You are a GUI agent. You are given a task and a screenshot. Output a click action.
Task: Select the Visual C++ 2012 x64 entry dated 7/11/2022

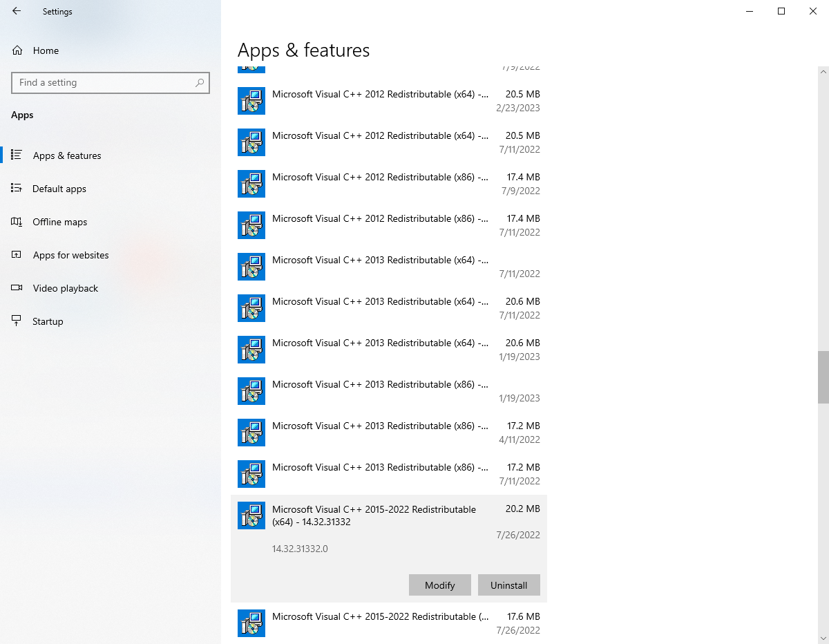(x=389, y=142)
